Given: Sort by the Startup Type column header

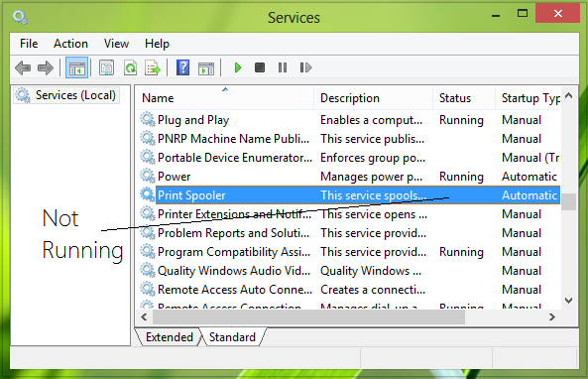Looking at the screenshot, I should (528, 98).
